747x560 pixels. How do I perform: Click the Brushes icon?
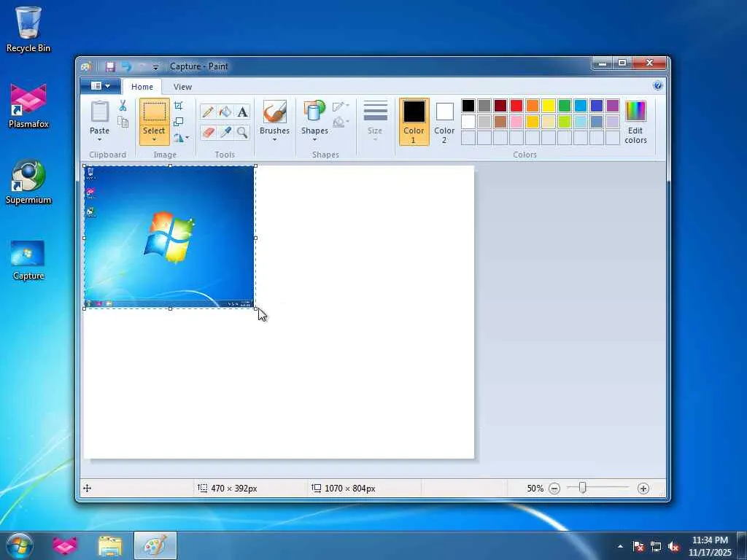(274, 112)
